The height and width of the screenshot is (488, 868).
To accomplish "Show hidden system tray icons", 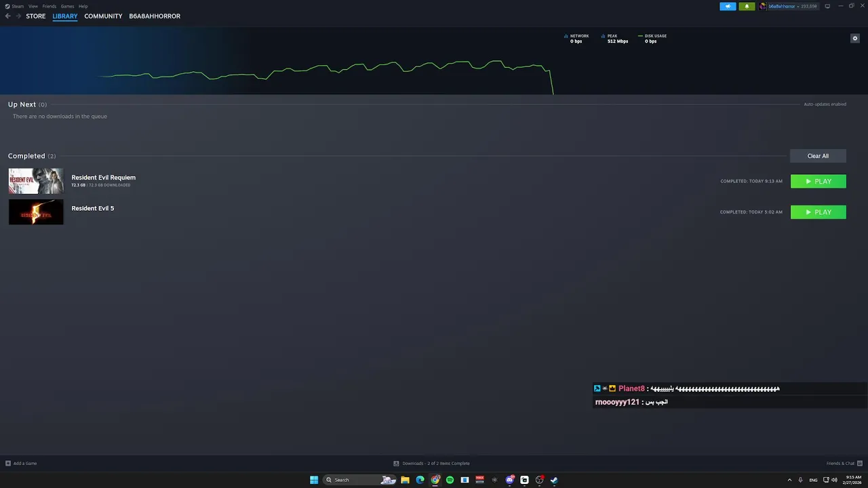I will [x=789, y=480].
